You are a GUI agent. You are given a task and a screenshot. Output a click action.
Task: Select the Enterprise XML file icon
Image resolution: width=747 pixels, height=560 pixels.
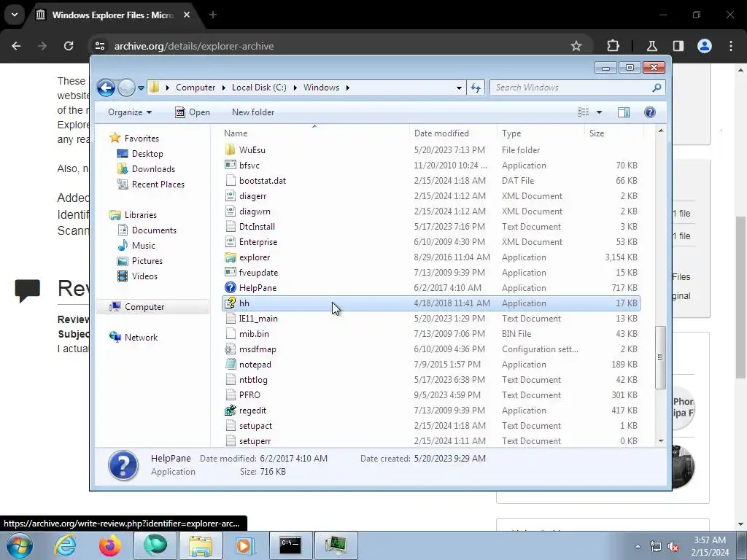(x=230, y=242)
